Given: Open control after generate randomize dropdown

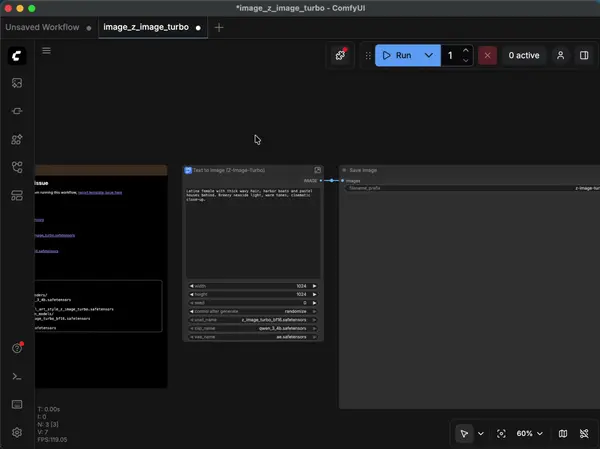Looking at the screenshot, I should (x=253, y=311).
